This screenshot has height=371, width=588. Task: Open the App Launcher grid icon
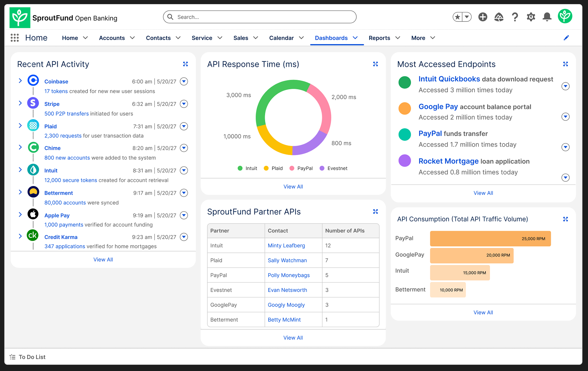coord(15,38)
